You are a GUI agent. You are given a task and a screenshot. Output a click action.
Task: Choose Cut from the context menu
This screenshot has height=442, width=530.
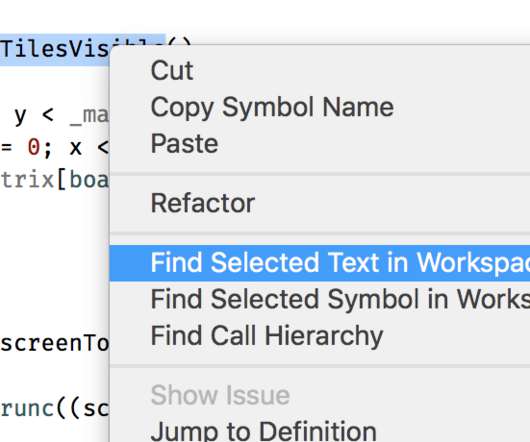[320, 71]
